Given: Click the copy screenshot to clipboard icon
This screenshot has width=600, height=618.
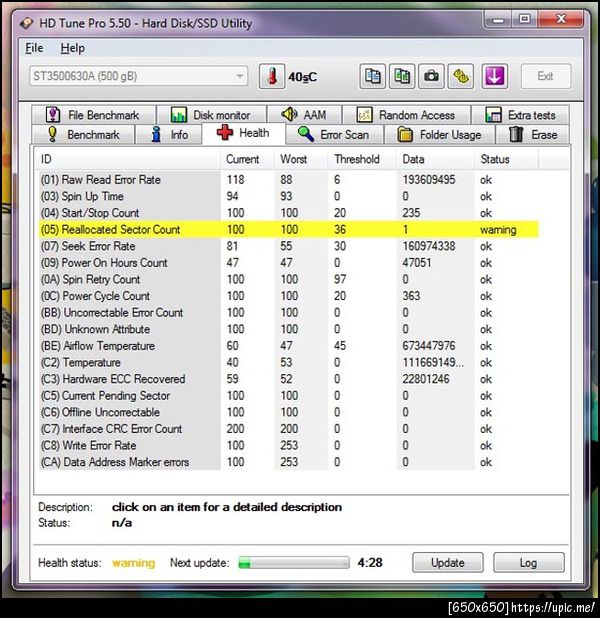Looking at the screenshot, I should click(x=402, y=76).
